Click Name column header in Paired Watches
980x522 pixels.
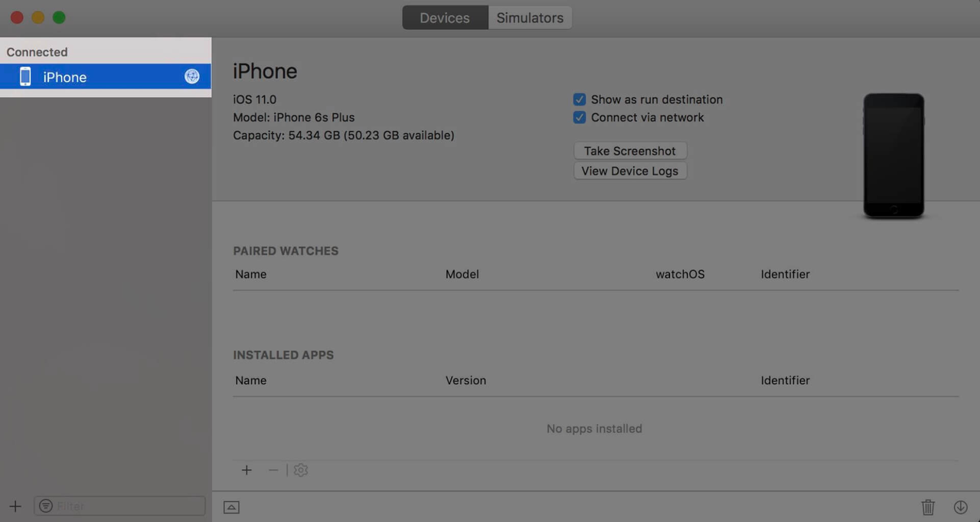[251, 274]
